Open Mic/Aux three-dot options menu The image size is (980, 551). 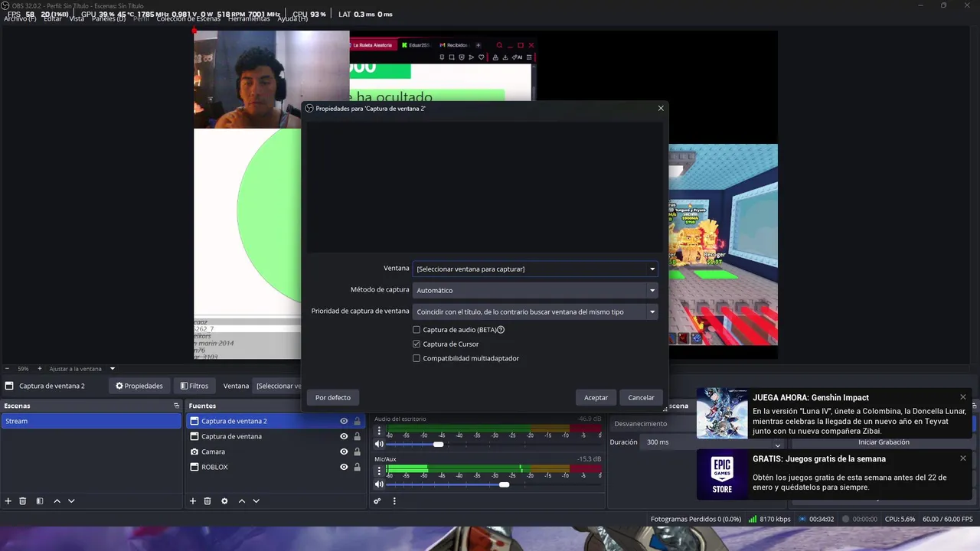point(379,471)
